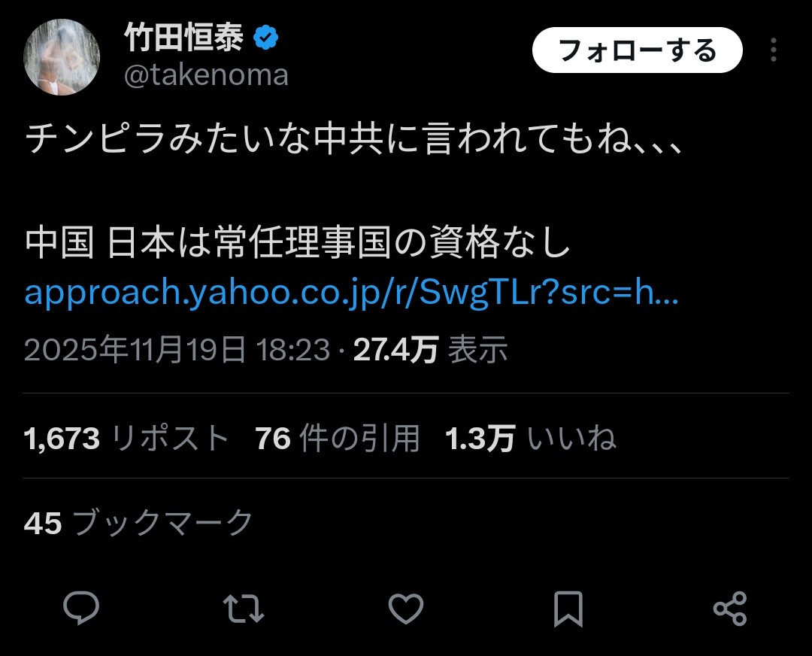Click the 27.4万 表示 view count
Image resolution: width=812 pixels, height=656 pixels.
tap(430, 349)
